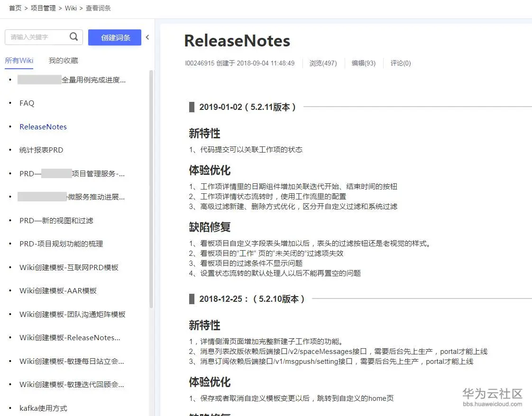The image size is (532, 416).
Task: Click the 创建词条 button
Action: tap(115, 37)
